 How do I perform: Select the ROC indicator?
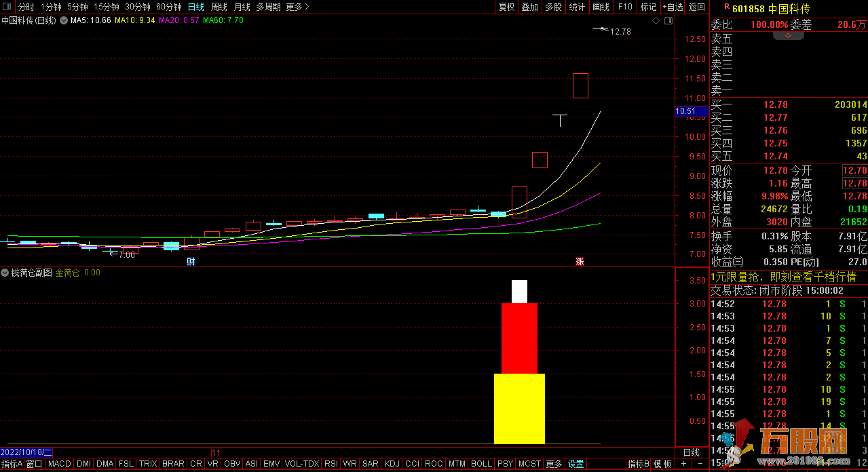(x=434, y=464)
